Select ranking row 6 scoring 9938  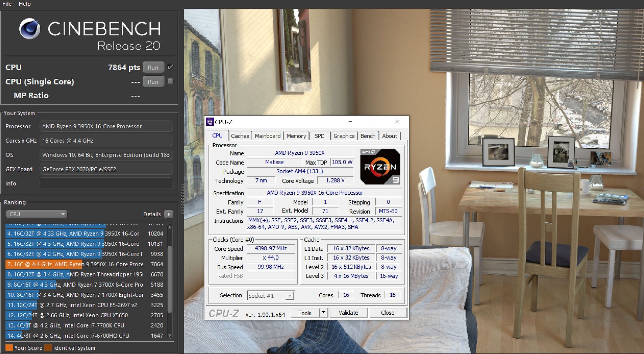(x=85, y=254)
